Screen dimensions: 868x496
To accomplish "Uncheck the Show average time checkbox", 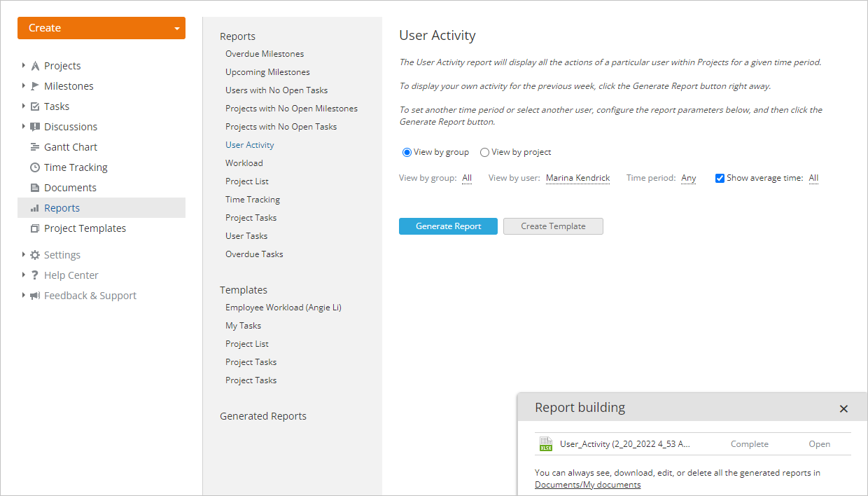I will point(720,178).
